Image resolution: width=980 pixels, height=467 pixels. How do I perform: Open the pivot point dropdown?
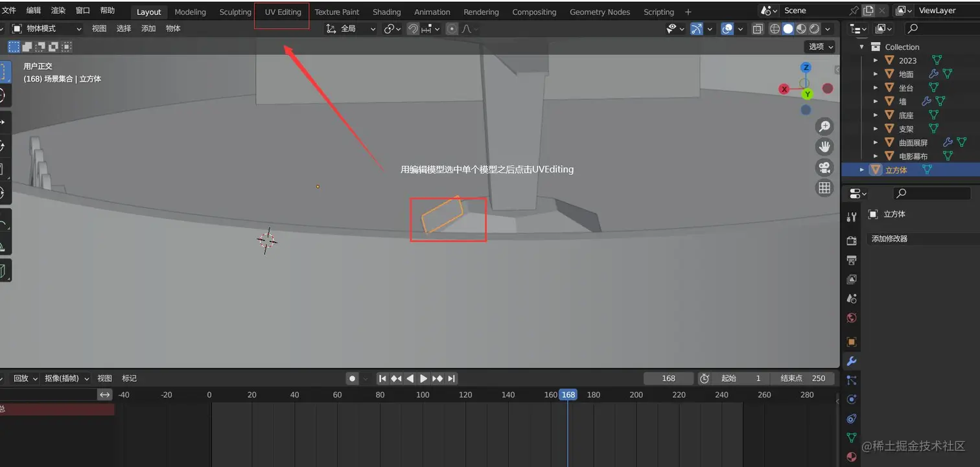392,28
